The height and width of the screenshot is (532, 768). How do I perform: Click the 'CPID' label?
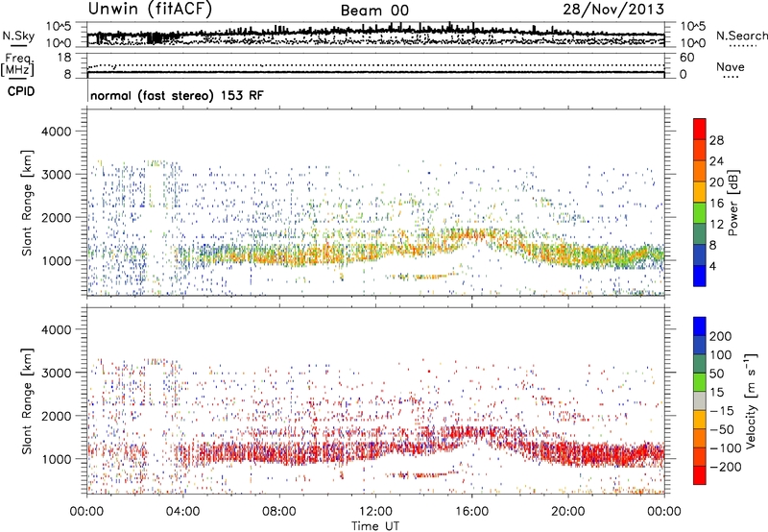point(21,91)
